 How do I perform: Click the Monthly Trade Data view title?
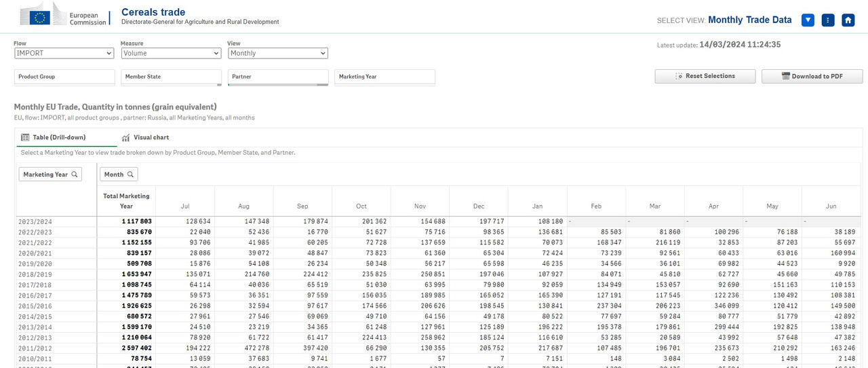pyautogui.click(x=750, y=20)
